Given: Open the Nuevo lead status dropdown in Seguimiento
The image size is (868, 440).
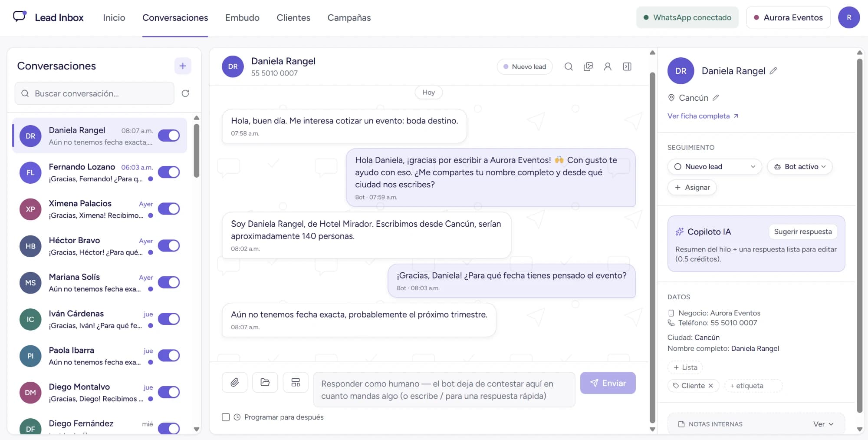Looking at the screenshot, I should [x=715, y=167].
